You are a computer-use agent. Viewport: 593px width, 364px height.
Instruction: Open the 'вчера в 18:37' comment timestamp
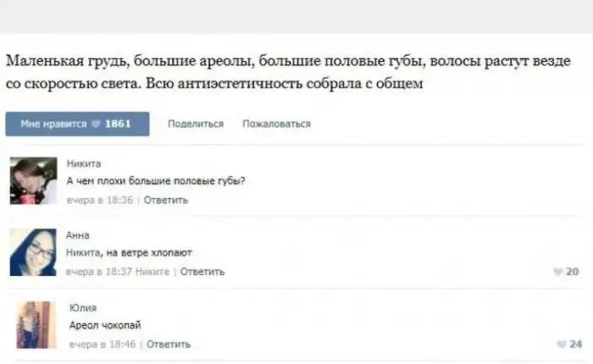click(x=100, y=272)
